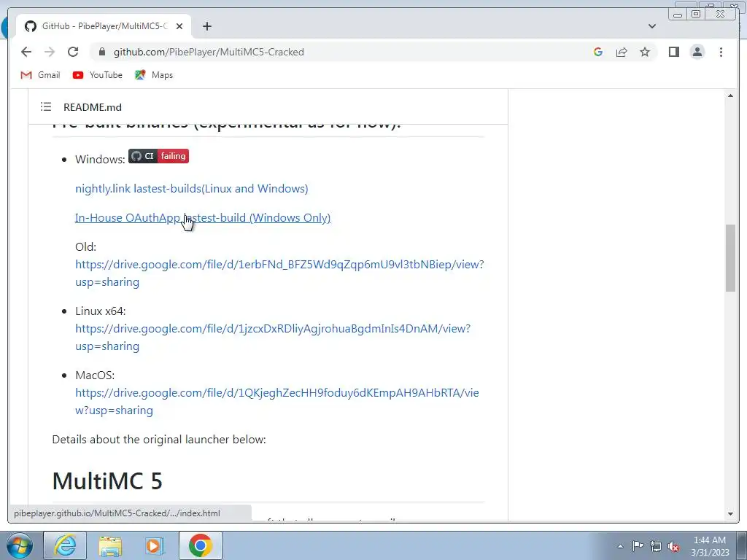The image size is (747, 560).
Task: Open the README table of contents
Action: click(x=46, y=106)
